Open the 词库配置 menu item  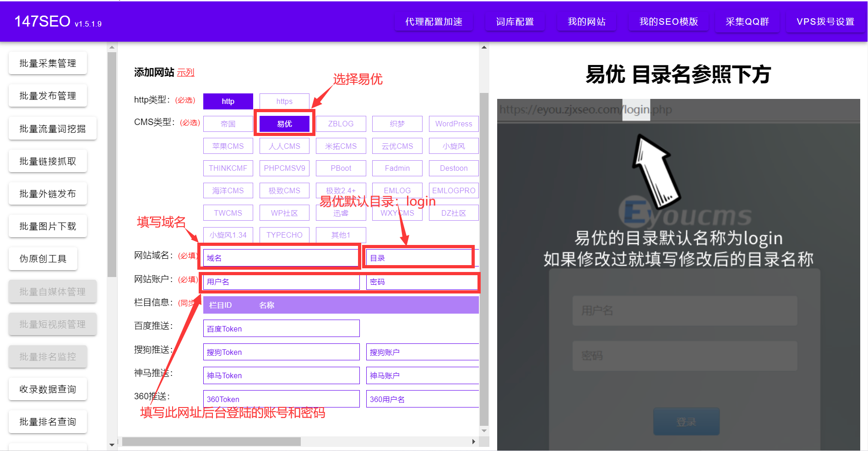point(515,22)
